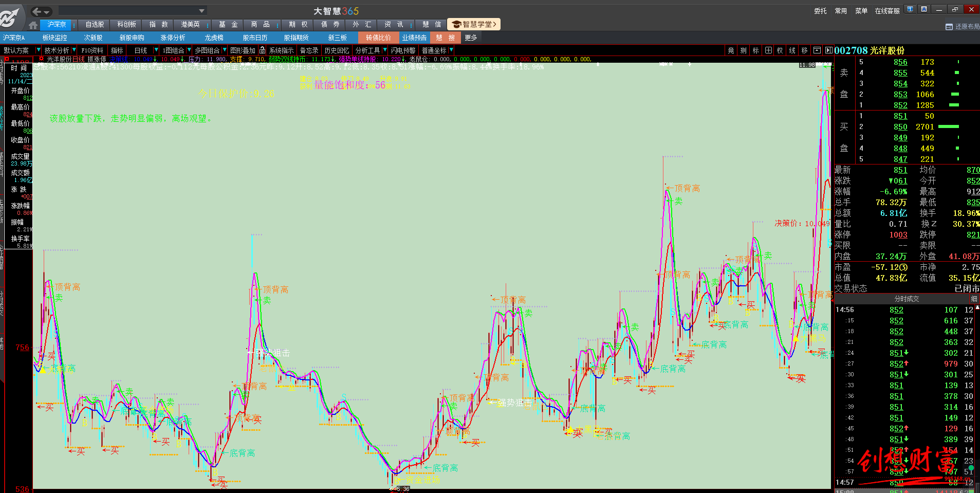Open the 更多 menu

pos(471,38)
